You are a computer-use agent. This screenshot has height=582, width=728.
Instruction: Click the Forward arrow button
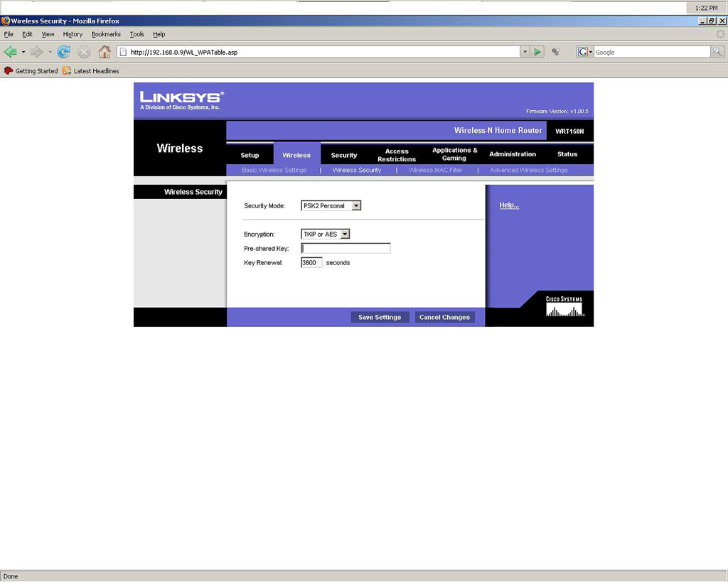pyautogui.click(x=36, y=52)
